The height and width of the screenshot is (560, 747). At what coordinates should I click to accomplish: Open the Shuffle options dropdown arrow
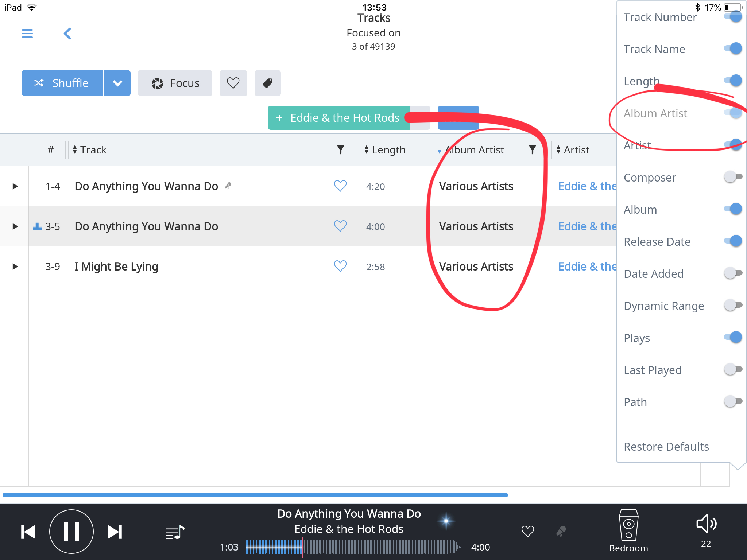point(117,83)
